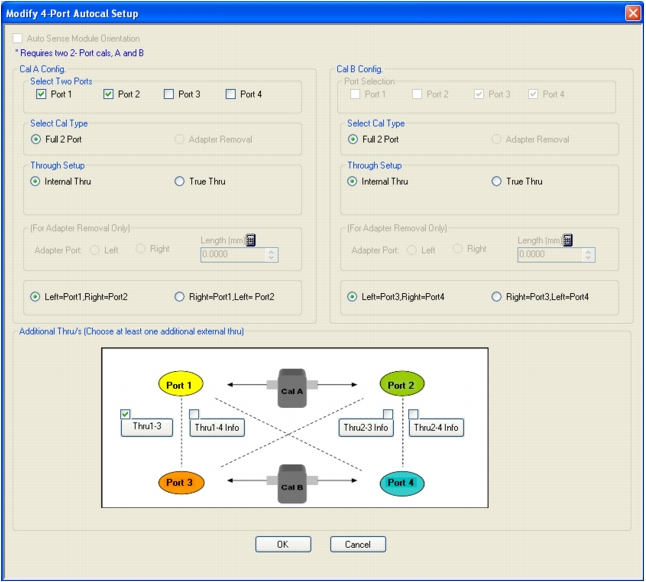Click 'Requires two 2- Port cals, A and B' note
646x582 pixels.
click(x=80, y=53)
